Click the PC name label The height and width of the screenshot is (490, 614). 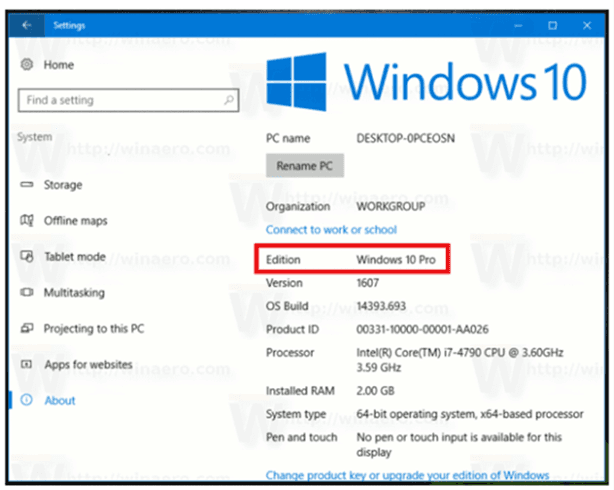click(x=288, y=138)
